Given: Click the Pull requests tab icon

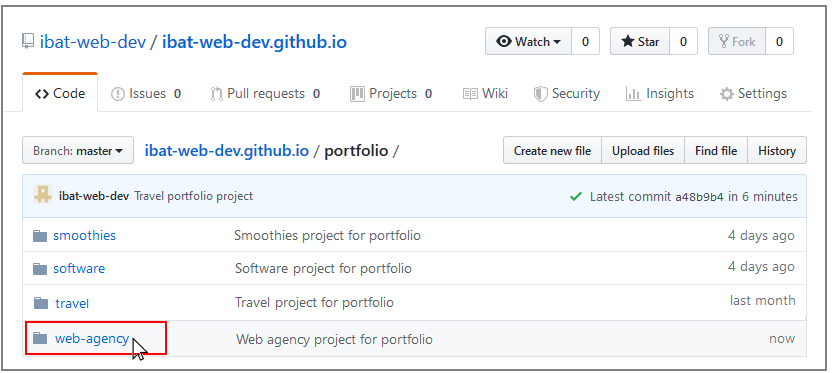Looking at the screenshot, I should (x=216, y=94).
